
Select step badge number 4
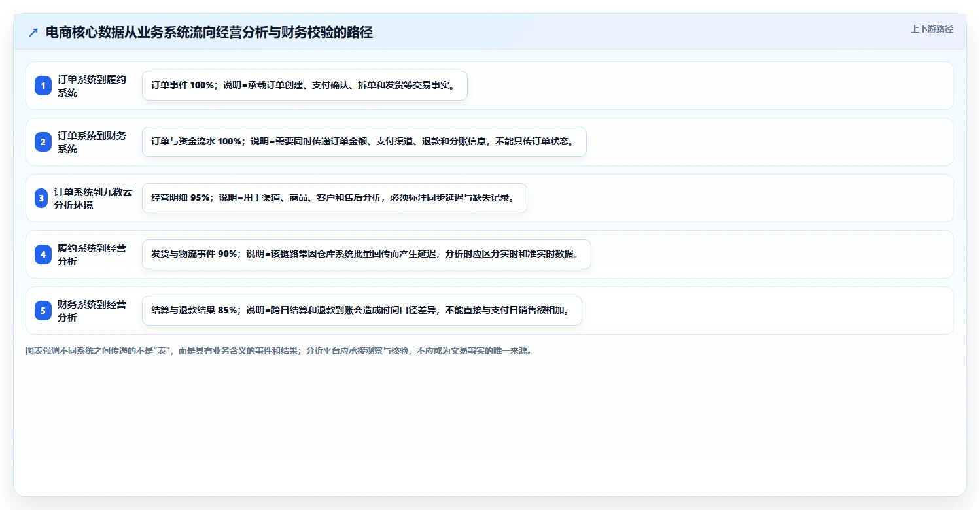pos(43,254)
